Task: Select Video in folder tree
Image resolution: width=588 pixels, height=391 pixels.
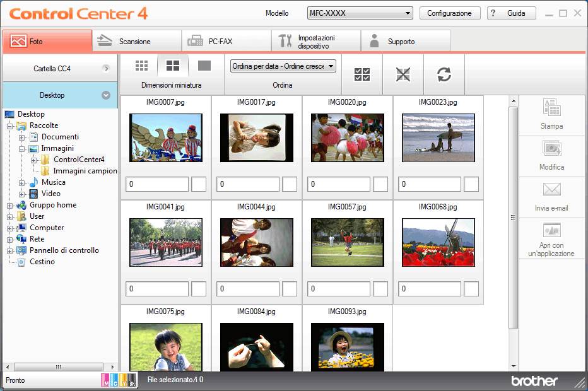Action: coord(51,194)
